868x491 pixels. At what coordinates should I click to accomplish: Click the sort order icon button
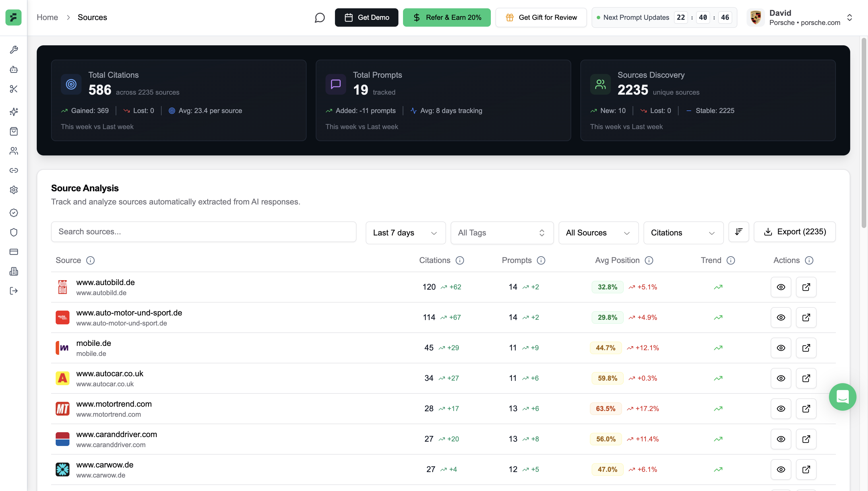pyautogui.click(x=739, y=232)
